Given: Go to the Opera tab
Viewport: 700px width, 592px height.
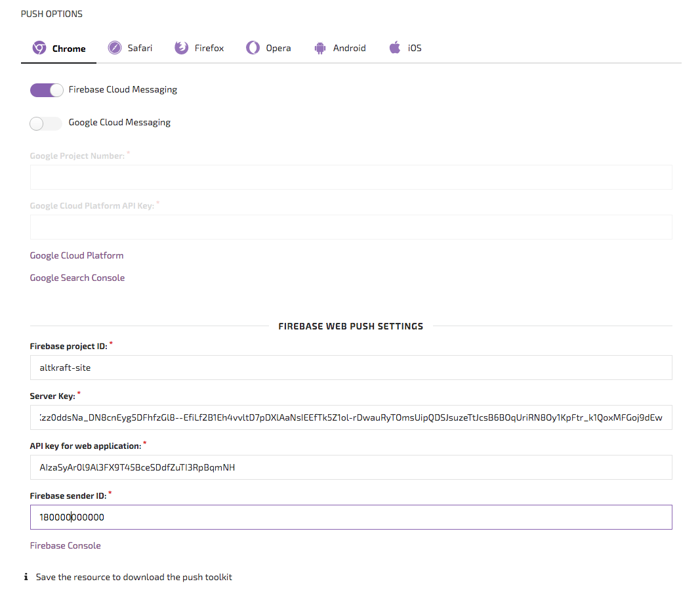Looking at the screenshot, I should click(x=268, y=48).
